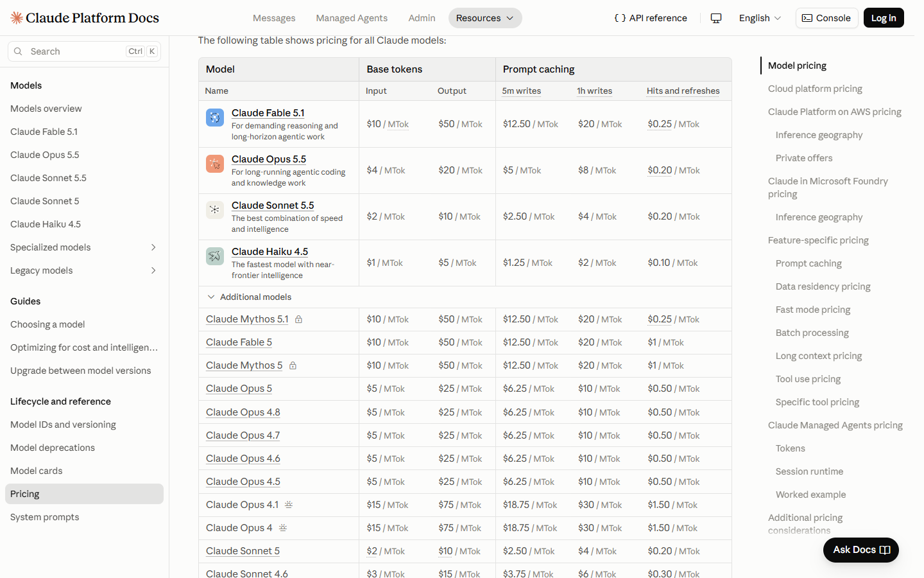Jump to Prompt caching section
Viewport: 924px width, 578px height.
point(809,263)
